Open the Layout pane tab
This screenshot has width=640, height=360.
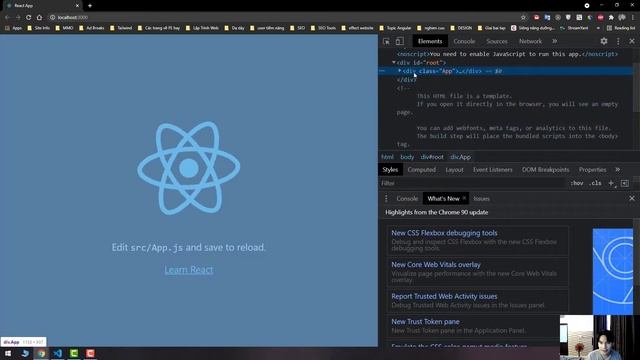(454, 170)
